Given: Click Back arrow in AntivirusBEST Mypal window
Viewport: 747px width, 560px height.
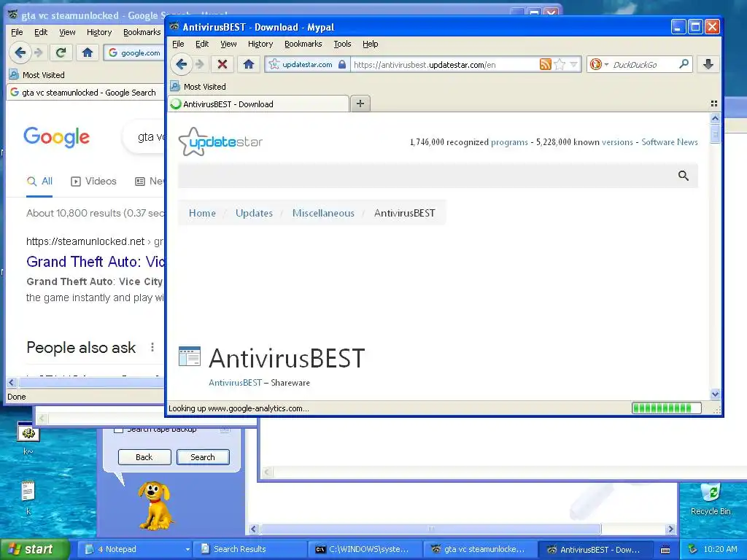Looking at the screenshot, I should pos(181,64).
